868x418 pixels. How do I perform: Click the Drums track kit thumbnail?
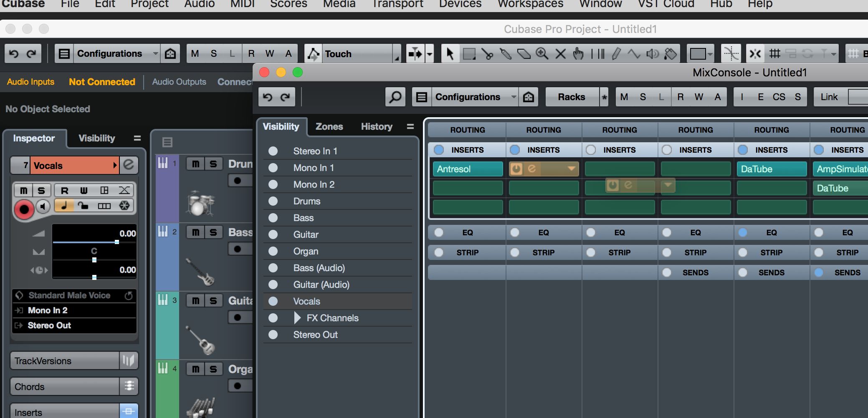(x=200, y=204)
